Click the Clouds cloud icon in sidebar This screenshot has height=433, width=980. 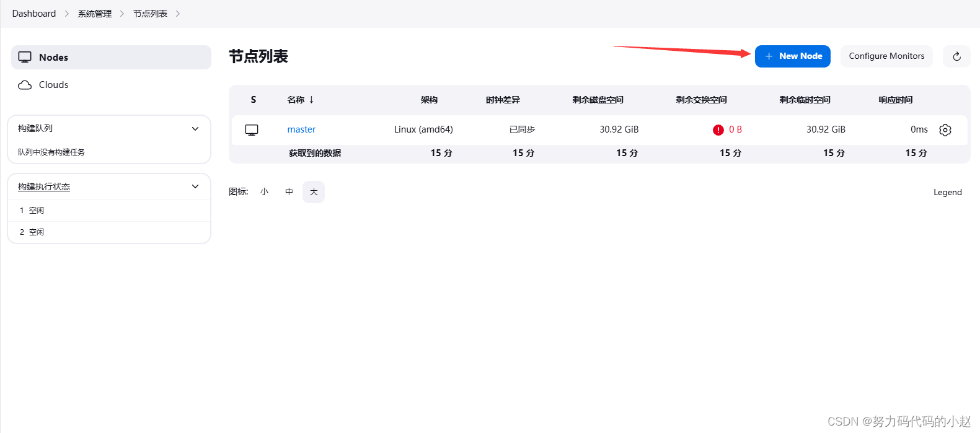point(25,85)
